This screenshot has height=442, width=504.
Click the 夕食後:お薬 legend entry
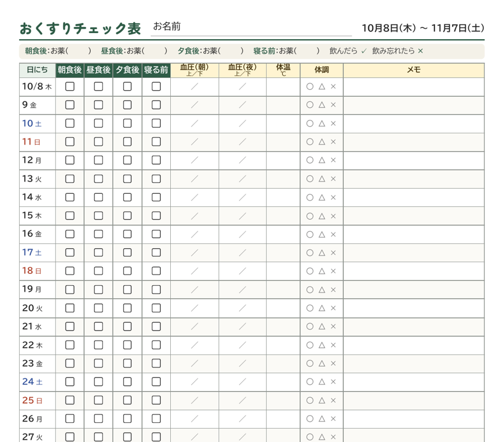pos(211,51)
